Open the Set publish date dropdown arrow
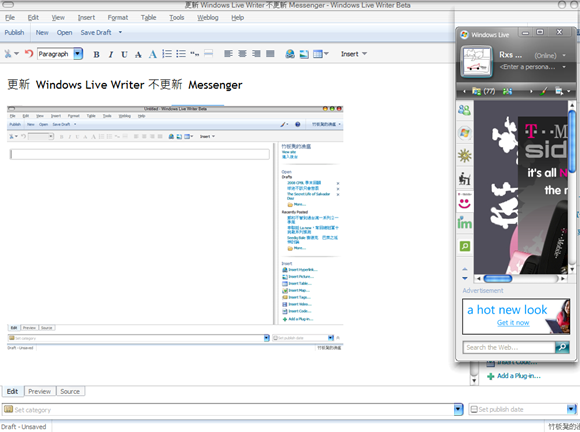This screenshot has width=580, height=432. [571, 409]
